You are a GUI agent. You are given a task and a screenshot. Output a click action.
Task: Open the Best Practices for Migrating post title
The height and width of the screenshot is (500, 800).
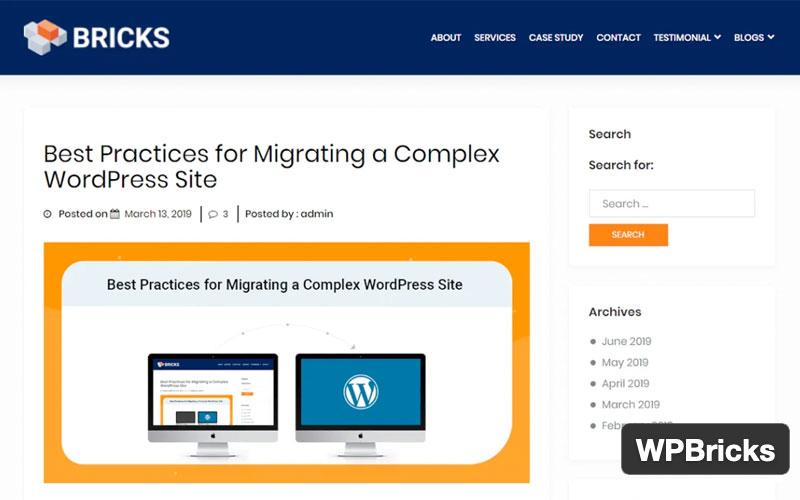coord(271,166)
